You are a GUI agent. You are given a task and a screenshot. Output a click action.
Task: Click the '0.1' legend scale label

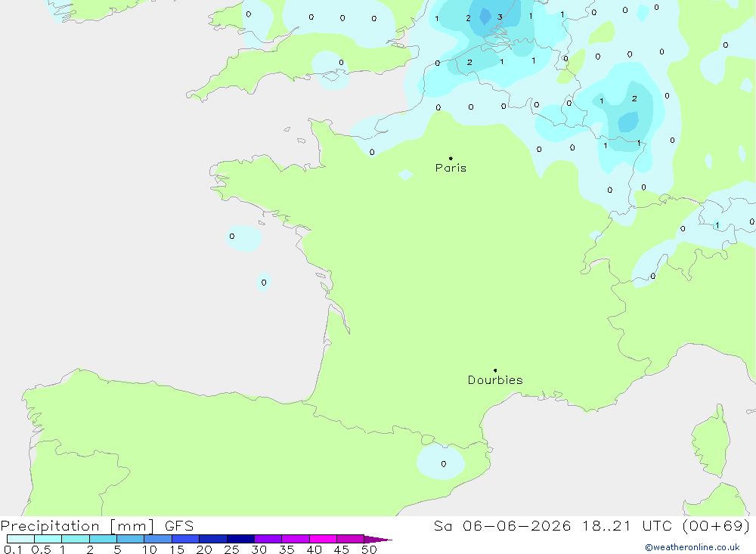(13, 549)
